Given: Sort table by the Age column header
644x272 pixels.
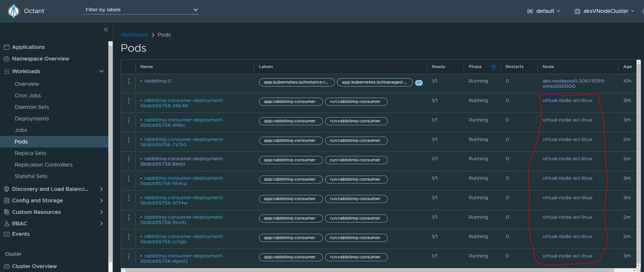Looking at the screenshot, I should 627,67.
